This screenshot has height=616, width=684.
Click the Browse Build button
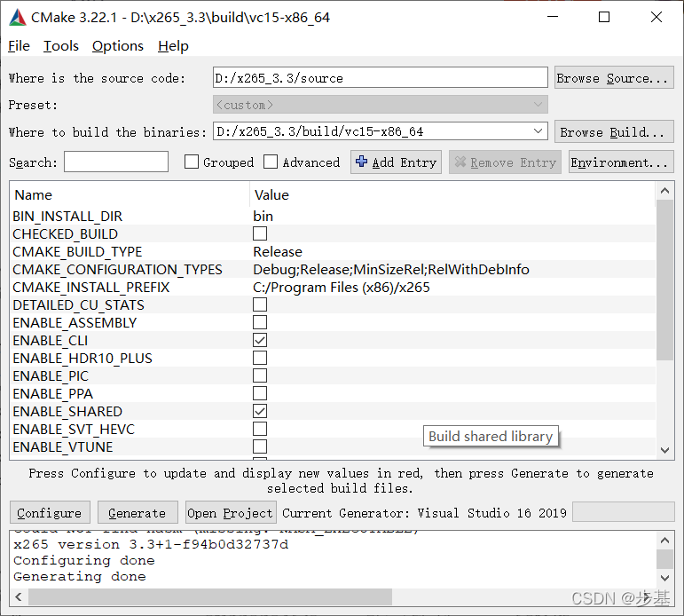point(614,132)
